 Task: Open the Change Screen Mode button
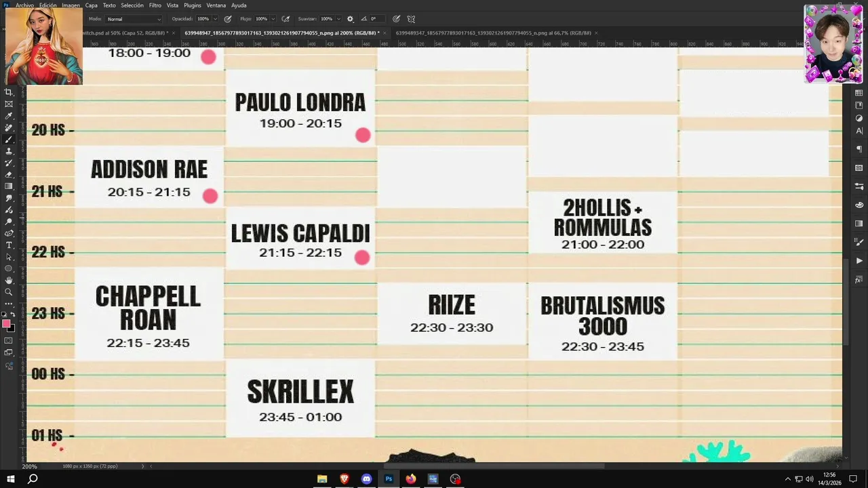coord(9,352)
